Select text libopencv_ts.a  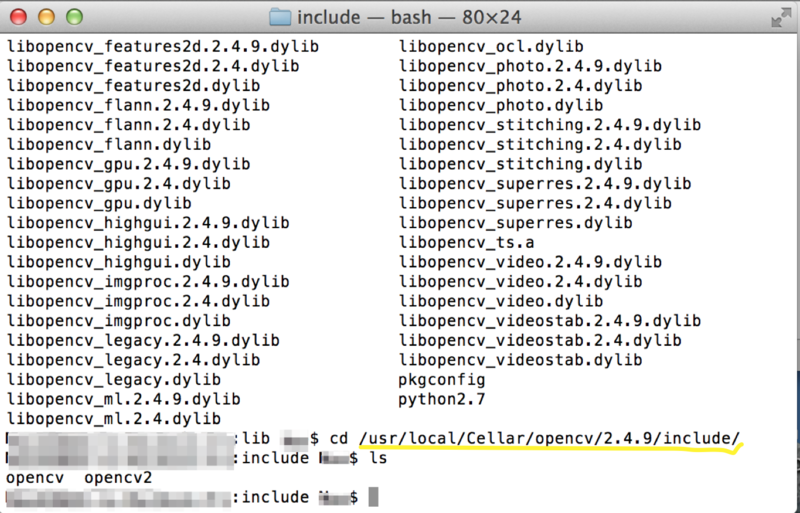point(466,242)
